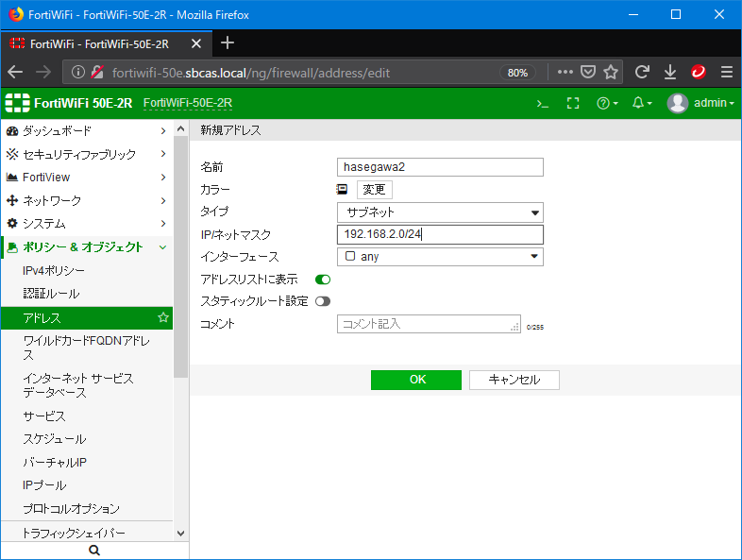Click the favorite star on アドレス item
This screenshot has width=742, height=560.
click(x=163, y=317)
